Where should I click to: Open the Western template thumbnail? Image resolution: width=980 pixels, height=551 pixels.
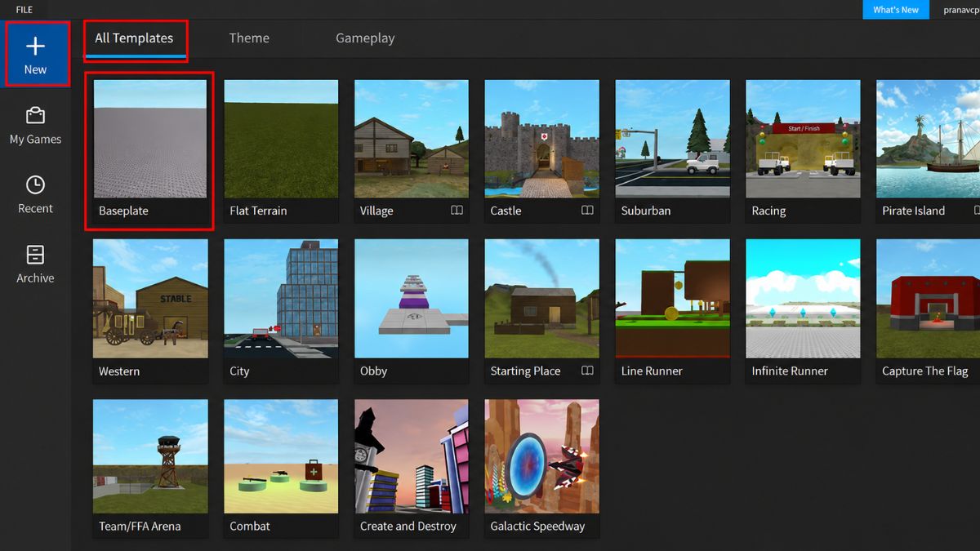(x=150, y=299)
